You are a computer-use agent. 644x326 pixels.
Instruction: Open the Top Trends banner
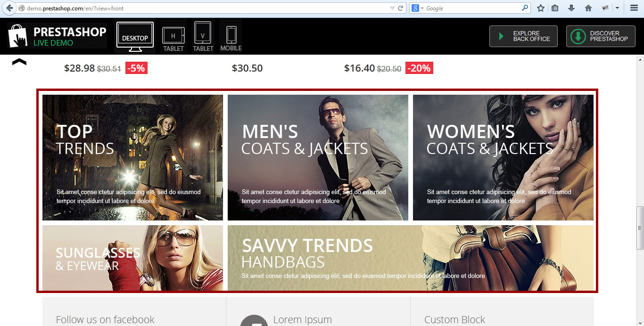point(132,157)
